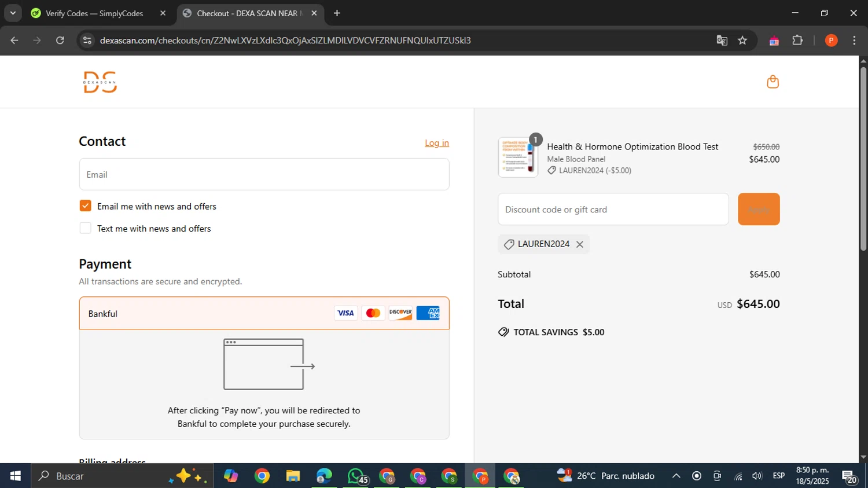Click the taskbar Buscar search box
Viewport: 868px width, 488px height.
point(122,476)
